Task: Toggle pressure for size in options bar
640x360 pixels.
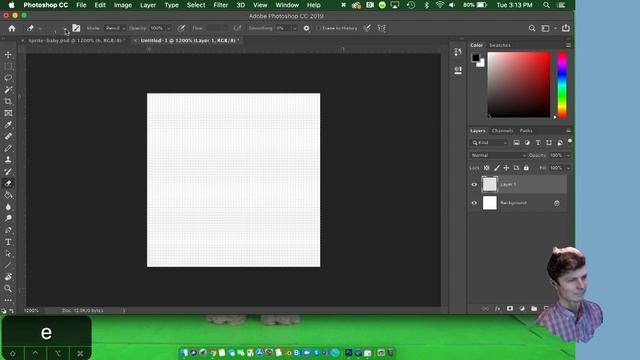Action: click(x=367, y=28)
